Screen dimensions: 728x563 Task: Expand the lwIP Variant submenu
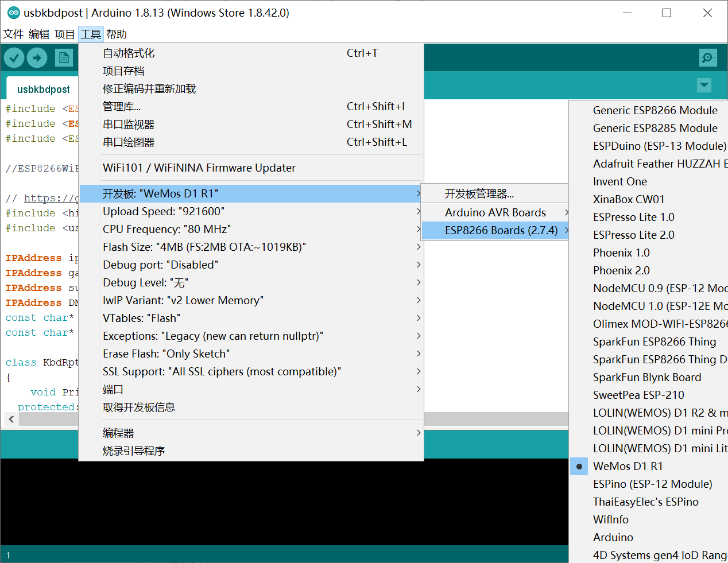pos(251,300)
